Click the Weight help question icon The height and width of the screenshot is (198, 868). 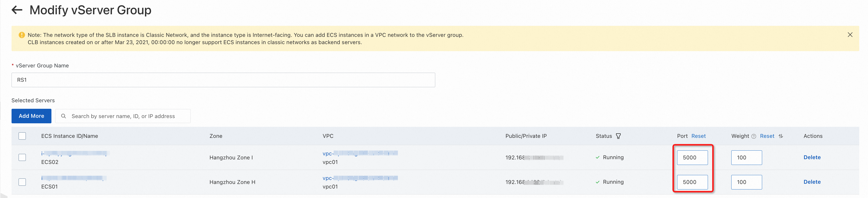pos(753,136)
